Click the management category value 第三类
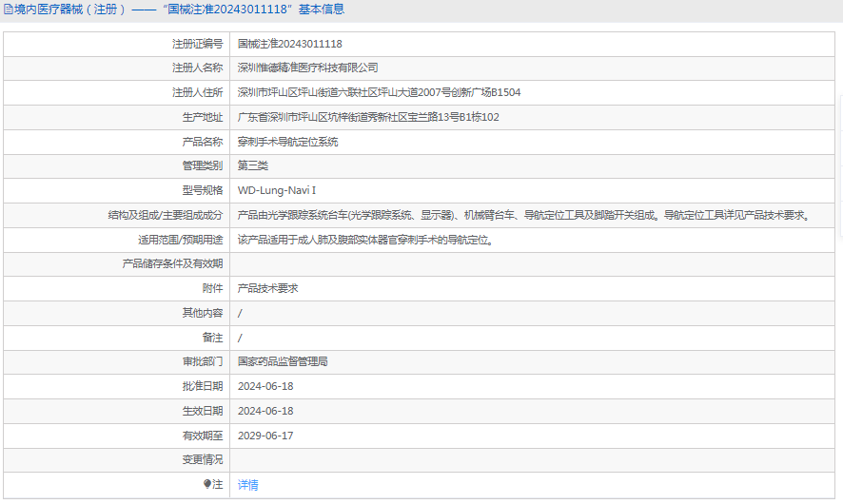Viewport: 843px width, 504px height. [253, 165]
